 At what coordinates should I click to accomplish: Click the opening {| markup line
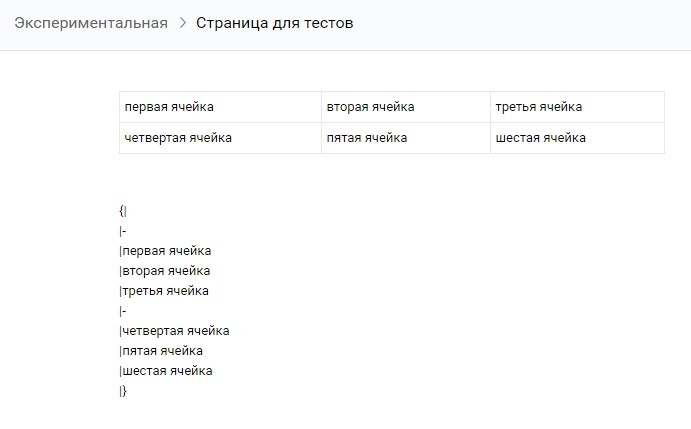point(123,210)
